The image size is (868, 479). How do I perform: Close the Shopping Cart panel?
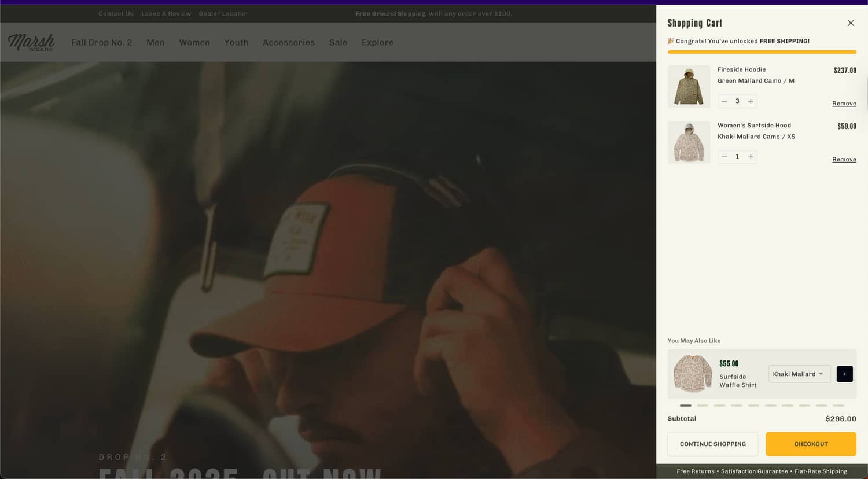[850, 23]
